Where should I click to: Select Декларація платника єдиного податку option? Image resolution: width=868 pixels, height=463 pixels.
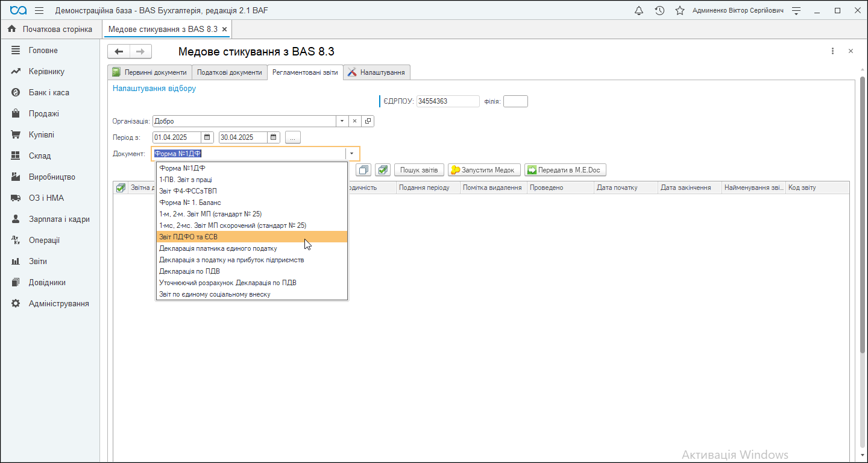(x=252, y=248)
